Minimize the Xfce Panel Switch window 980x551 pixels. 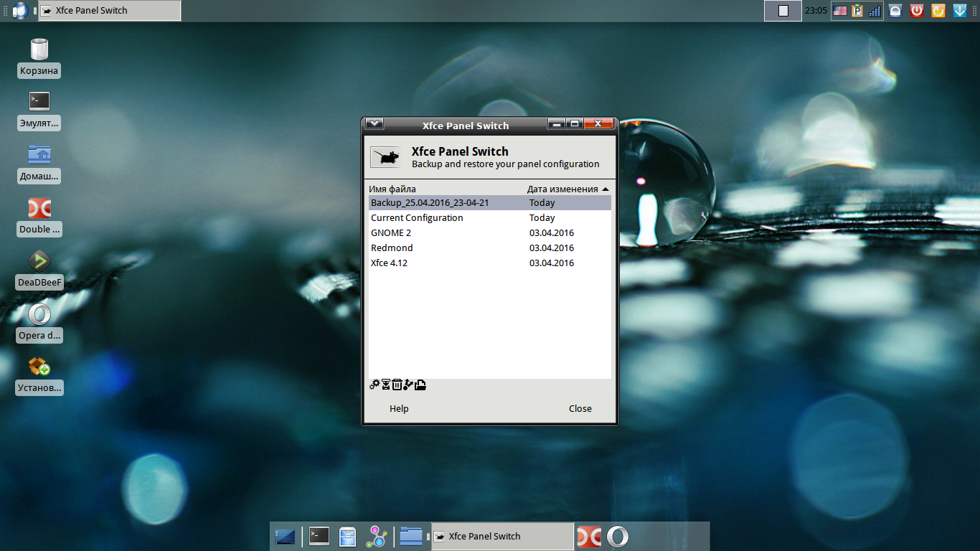[x=556, y=124]
